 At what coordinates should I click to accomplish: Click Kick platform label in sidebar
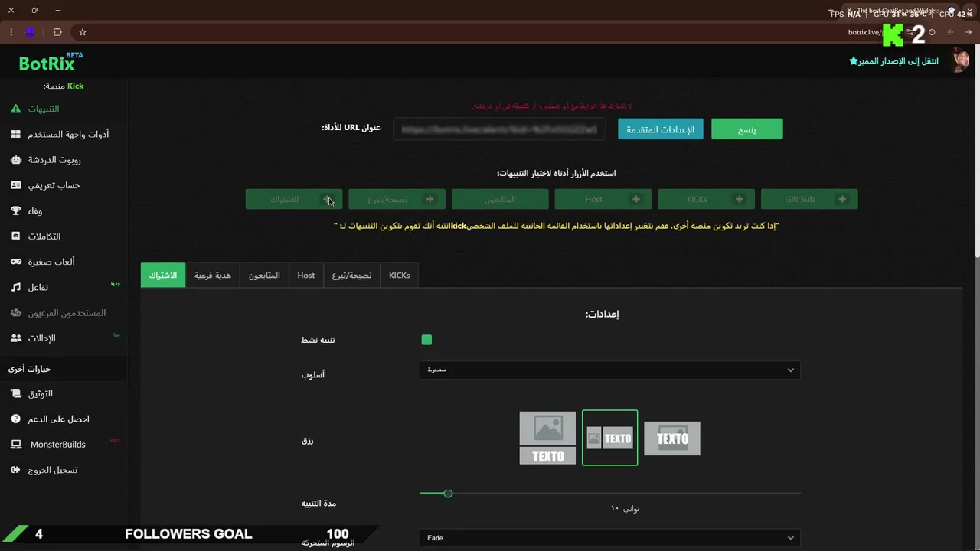click(75, 86)
